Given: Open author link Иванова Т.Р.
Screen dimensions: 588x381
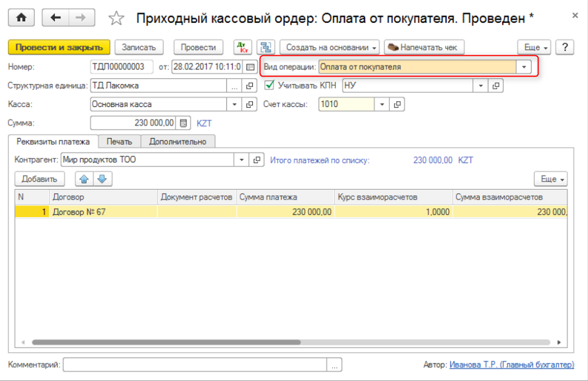Looking at the screenshot, I should pyautogui.click(x=511, y=365).
